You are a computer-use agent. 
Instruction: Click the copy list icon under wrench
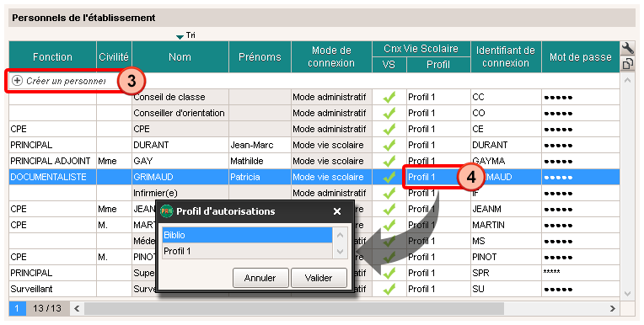click(x=627, y=65)
